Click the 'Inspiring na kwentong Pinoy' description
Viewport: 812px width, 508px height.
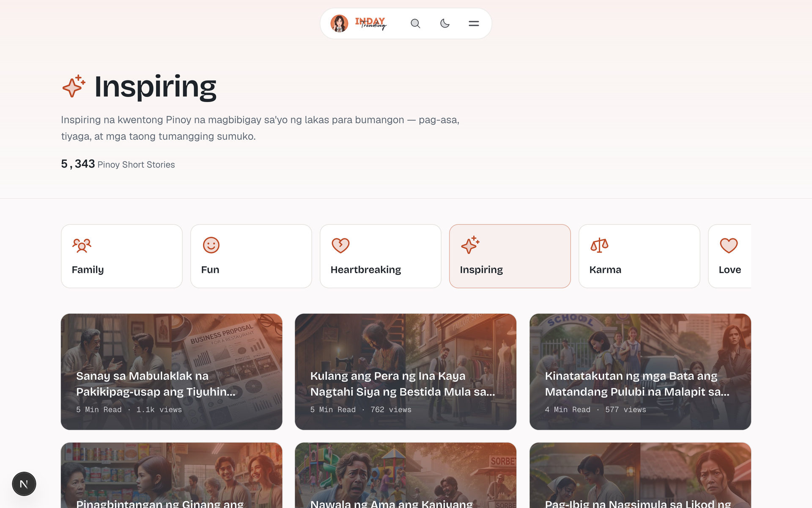pyautogui.click(x=260, y=128)
